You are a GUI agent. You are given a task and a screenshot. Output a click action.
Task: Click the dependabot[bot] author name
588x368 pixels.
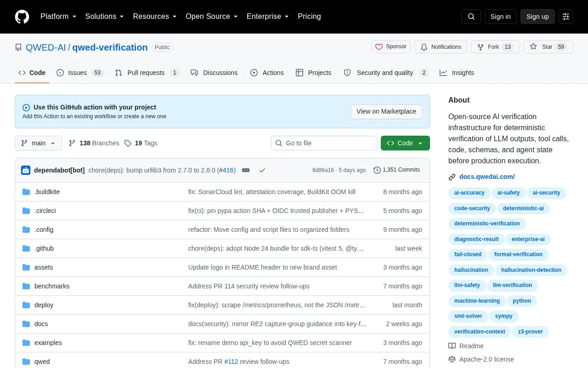(59, 170)
